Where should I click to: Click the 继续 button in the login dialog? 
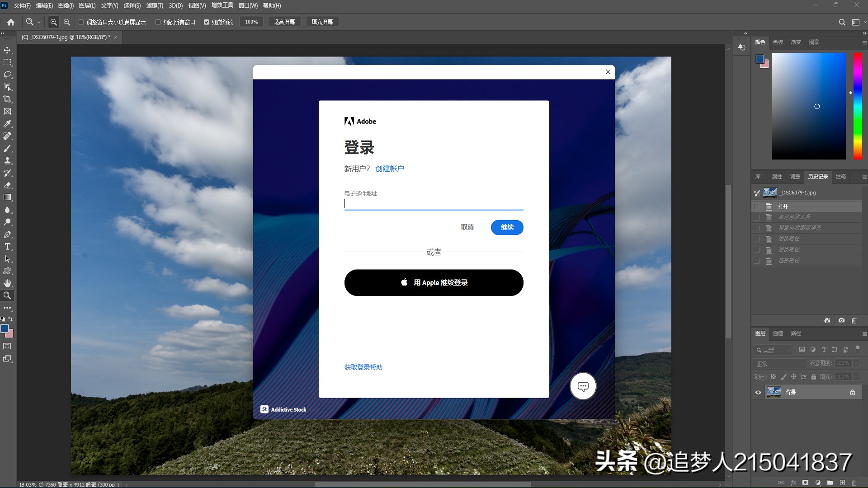click(507, 227)
